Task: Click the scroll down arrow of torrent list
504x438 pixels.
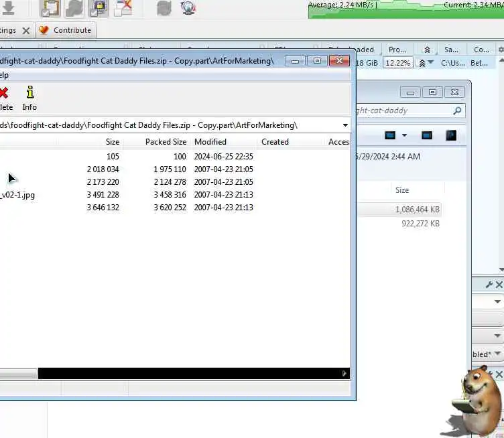Action: click(501, 269)
